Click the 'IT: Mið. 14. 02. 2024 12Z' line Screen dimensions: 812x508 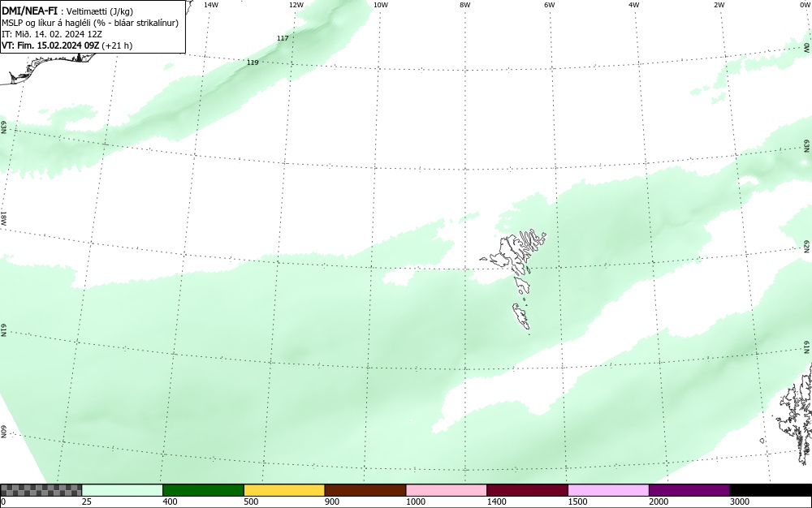52,34
